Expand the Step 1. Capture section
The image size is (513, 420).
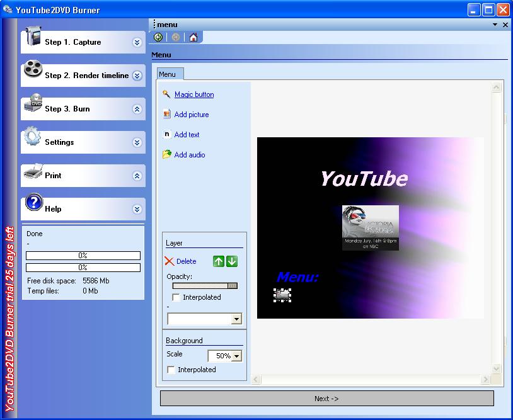point(137,42)
